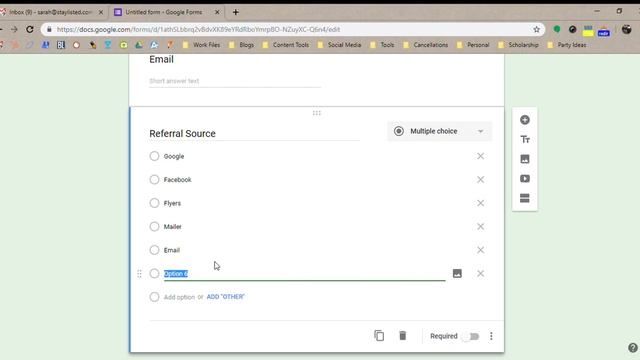Click ADD "OTHER" link

[225, 297]
